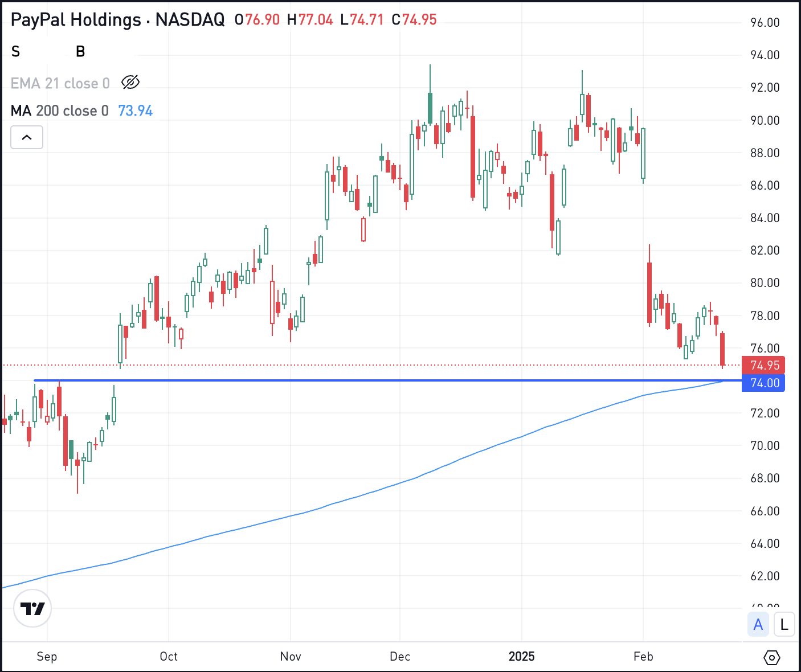The image size is (801, 672).
Task: Open chart settings via the gear icon
Action: point(771,658)
